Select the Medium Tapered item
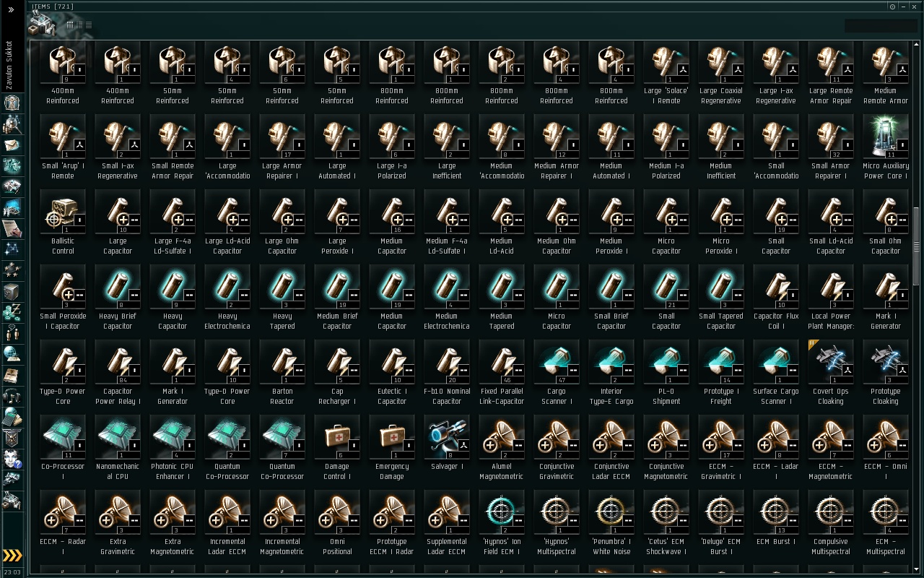 click(502, 298)
